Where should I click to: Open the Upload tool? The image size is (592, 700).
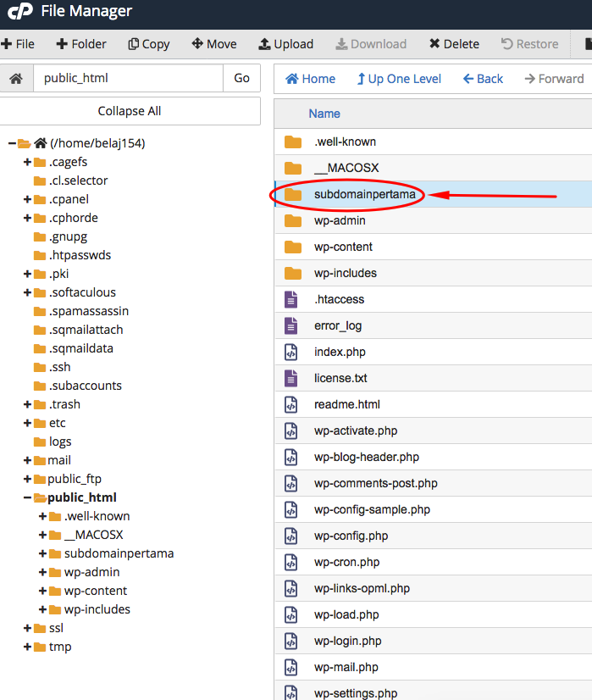tap(286, 44)
